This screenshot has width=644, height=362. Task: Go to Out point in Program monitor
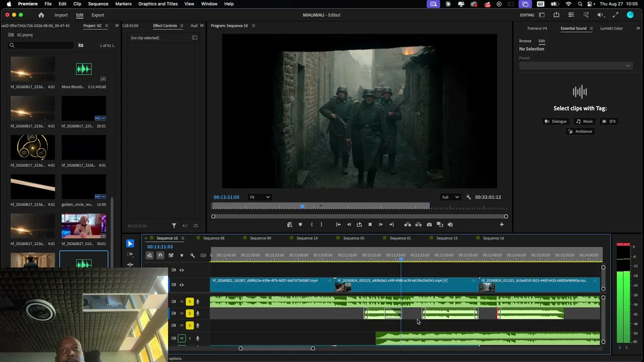point(391,225)
